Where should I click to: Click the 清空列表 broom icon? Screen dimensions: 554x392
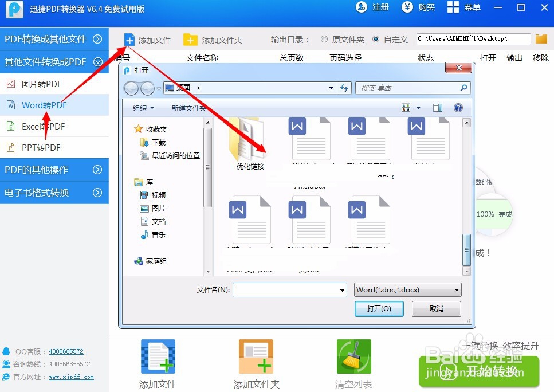click(353, 356)
